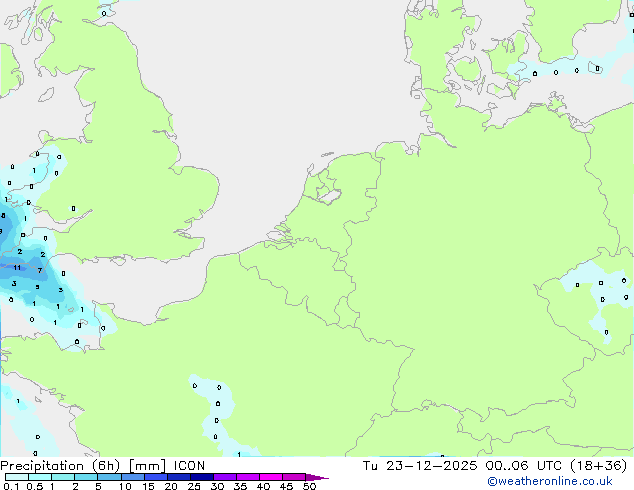Click the legend scale label '40'
634x490 pixels.
point(263,486)
